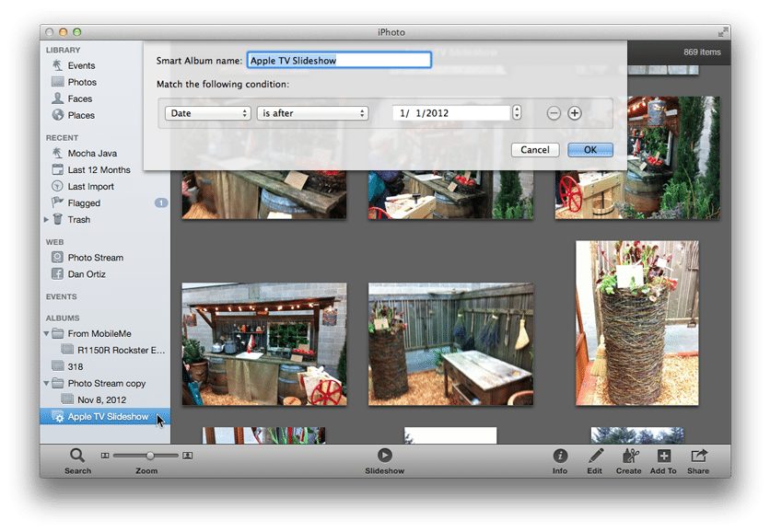
Task: Confirm the smart album with OK
Action: [590, 150]
